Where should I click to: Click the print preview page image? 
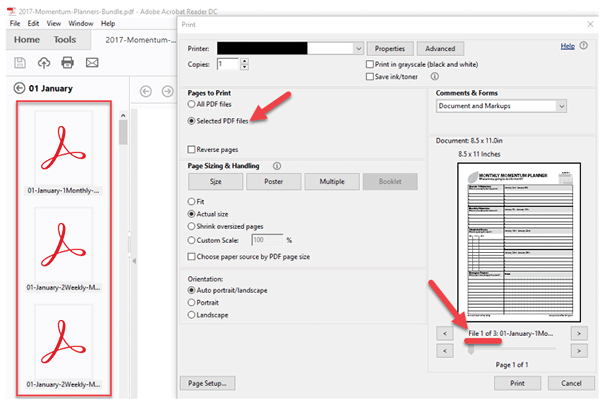point(519,242)
